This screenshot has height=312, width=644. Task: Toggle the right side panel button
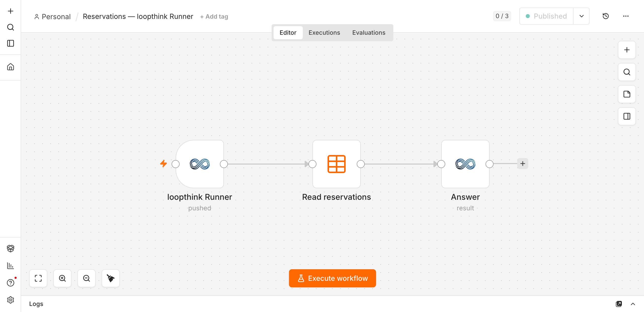click(x=627, y=116)
